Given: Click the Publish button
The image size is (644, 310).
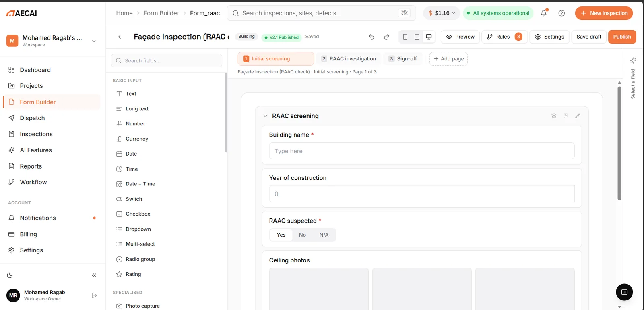Looking at the screenshot, I should click(x=622, y=37).
